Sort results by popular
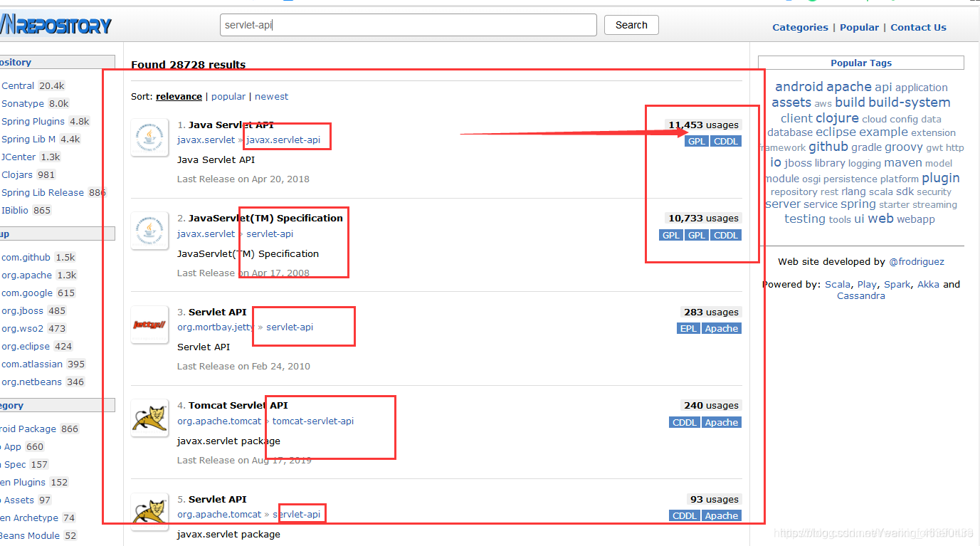This screenshot has width=980, height=546. pos(228,96)
